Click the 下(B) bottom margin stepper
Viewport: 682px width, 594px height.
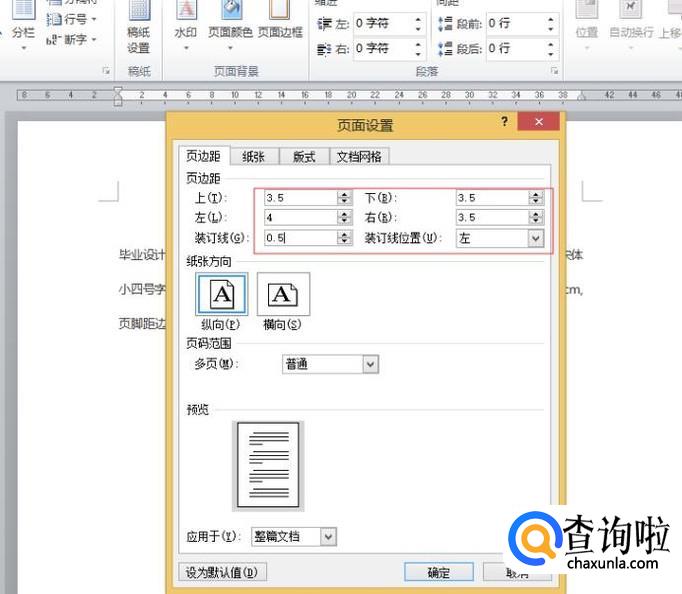[536, 198]
